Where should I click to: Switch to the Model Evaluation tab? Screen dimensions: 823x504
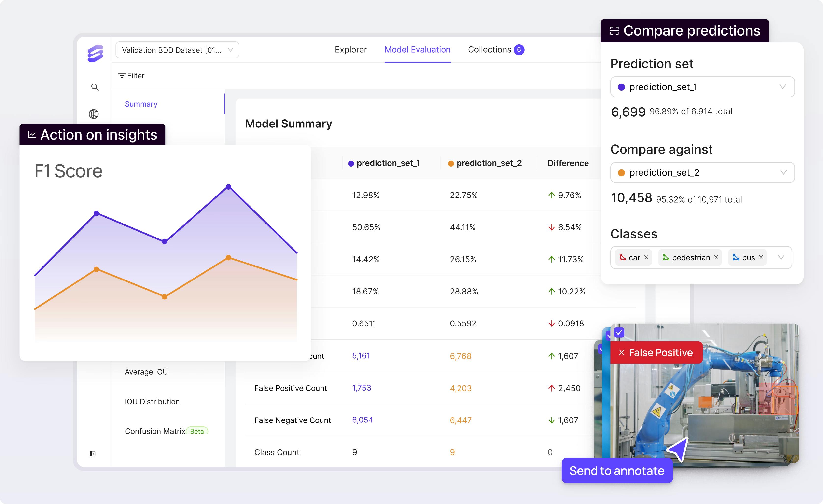click(417, 50)
